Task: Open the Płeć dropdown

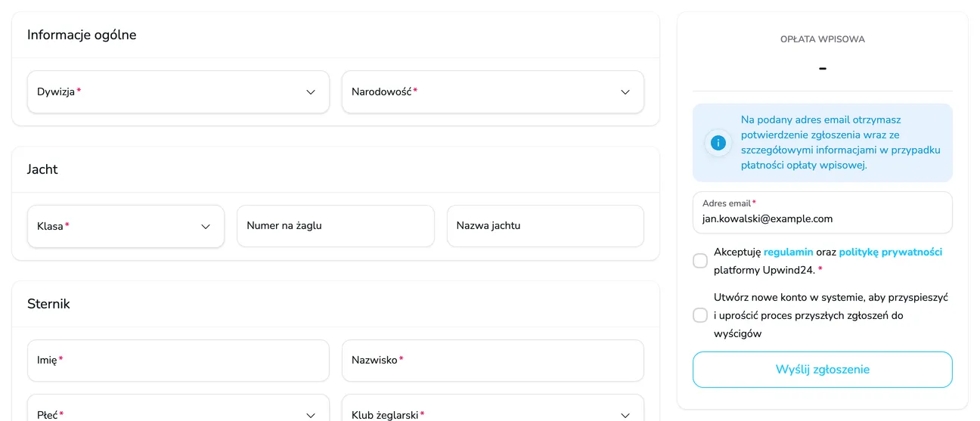Action: tap(178, 408)
